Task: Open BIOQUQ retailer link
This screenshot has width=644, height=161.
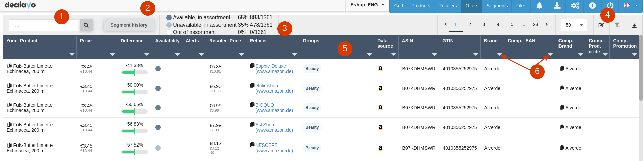Action: pyautogui.click(x=274, y=108)
